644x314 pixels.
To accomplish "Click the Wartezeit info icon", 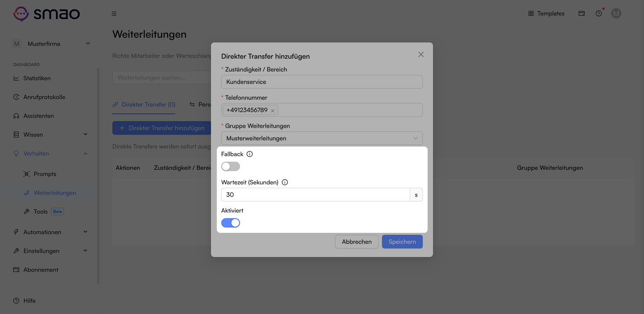I will coord(285,182).
